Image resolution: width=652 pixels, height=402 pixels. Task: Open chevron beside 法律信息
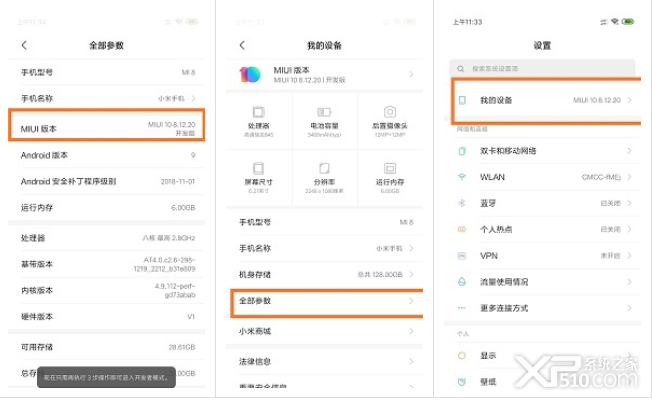click(x=411, y=361)
